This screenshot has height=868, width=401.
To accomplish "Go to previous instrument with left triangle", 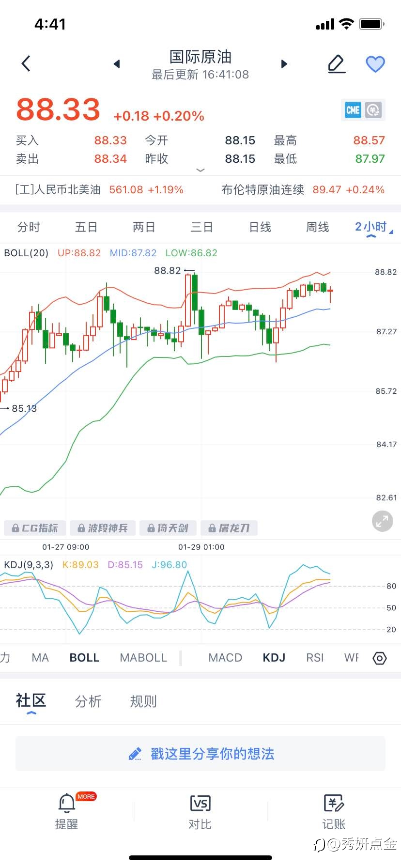I will click(x=116, y=64).
